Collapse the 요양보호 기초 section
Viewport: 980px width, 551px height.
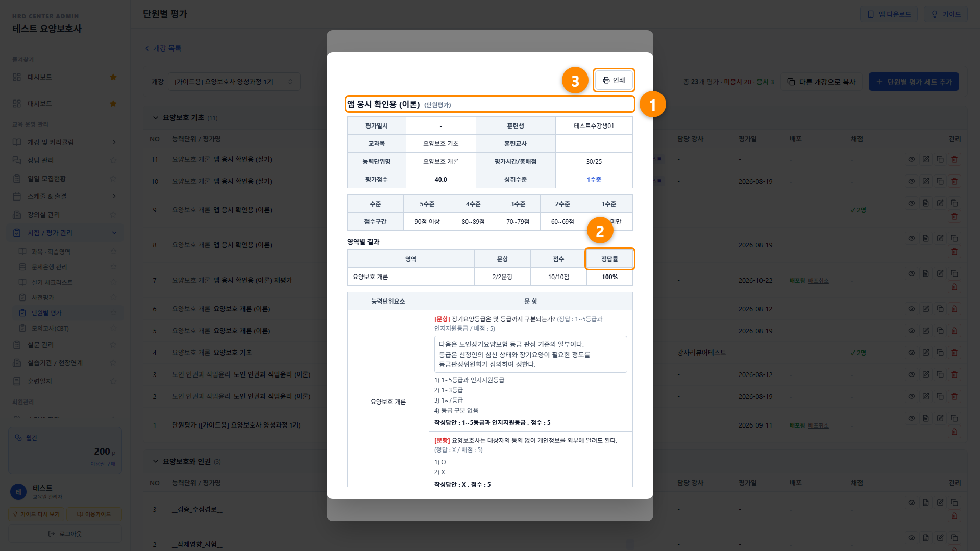(x=156, y=118)
